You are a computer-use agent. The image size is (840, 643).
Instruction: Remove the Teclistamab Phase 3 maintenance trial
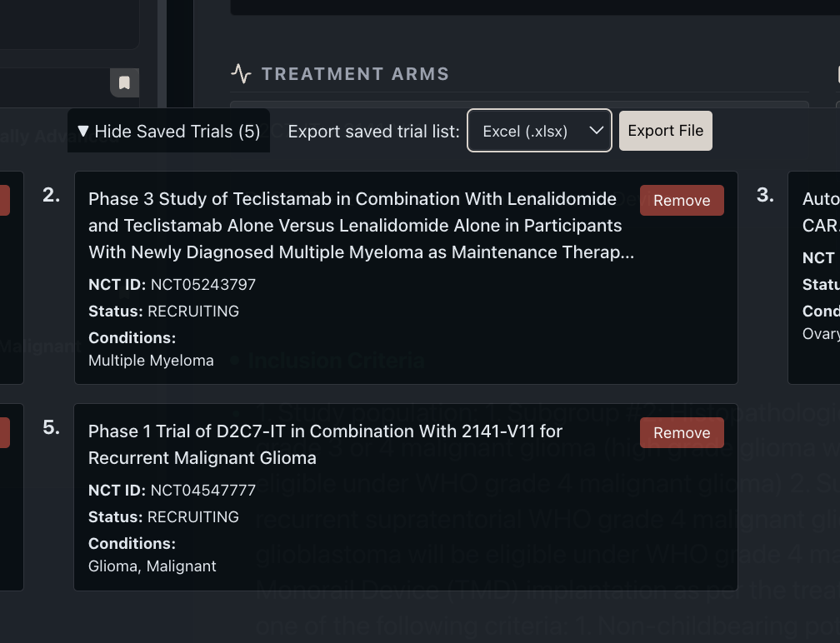[x=682, y=200]
